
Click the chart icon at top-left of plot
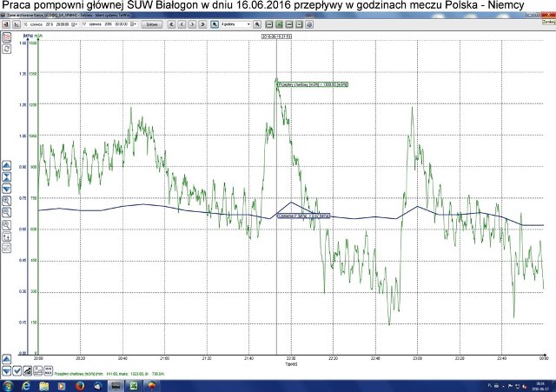[x=7, y=37]
